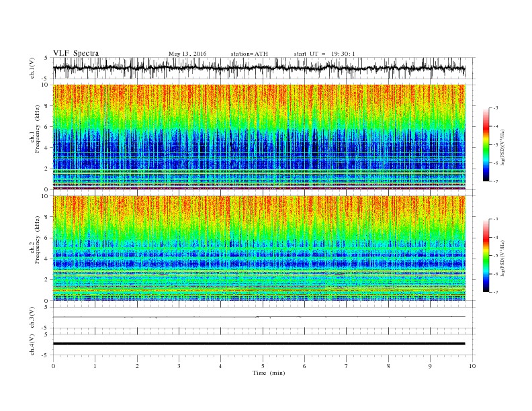Click tick label "4" on the time axis

[x=220, y=366]
